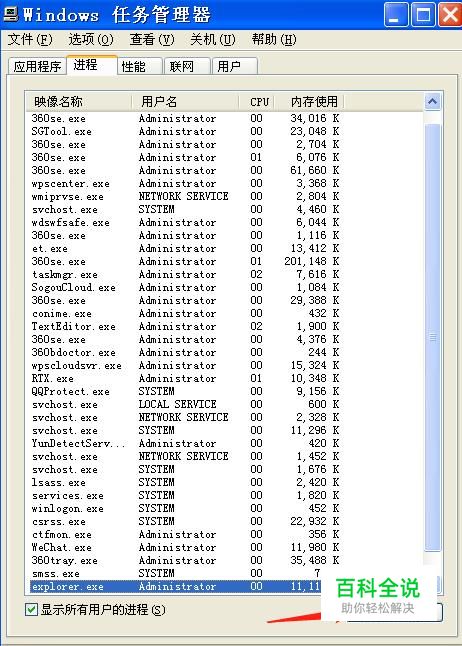Screen dimensions: 462x646
Task: Select the QQProtect.exe process
Action: (x=185, y=391)
